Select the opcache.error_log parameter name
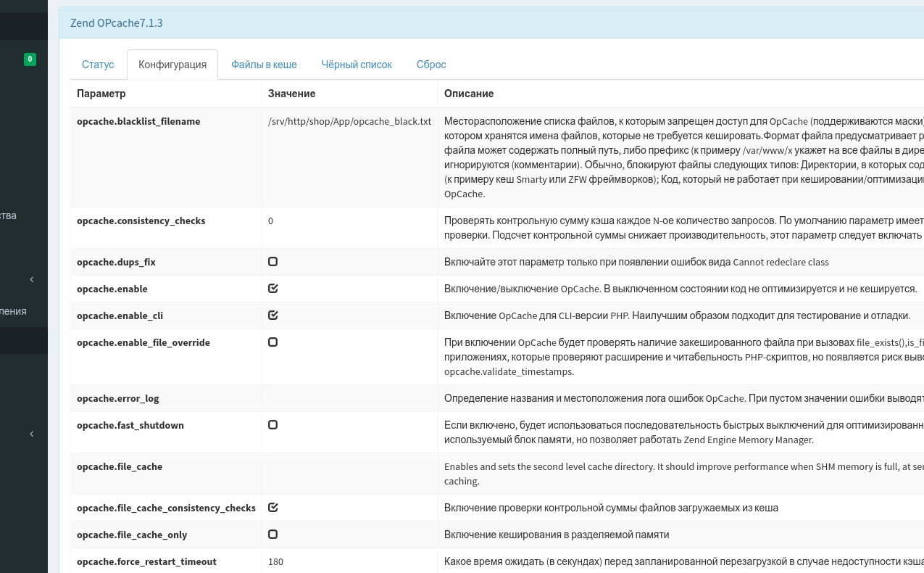This screenshot has width=924, height=573. (x=118, y=398)
